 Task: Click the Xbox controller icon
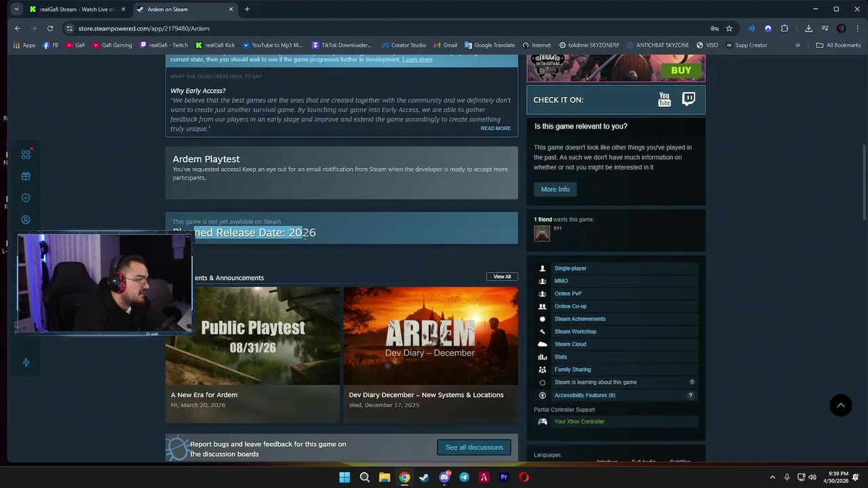coord(542,422)
